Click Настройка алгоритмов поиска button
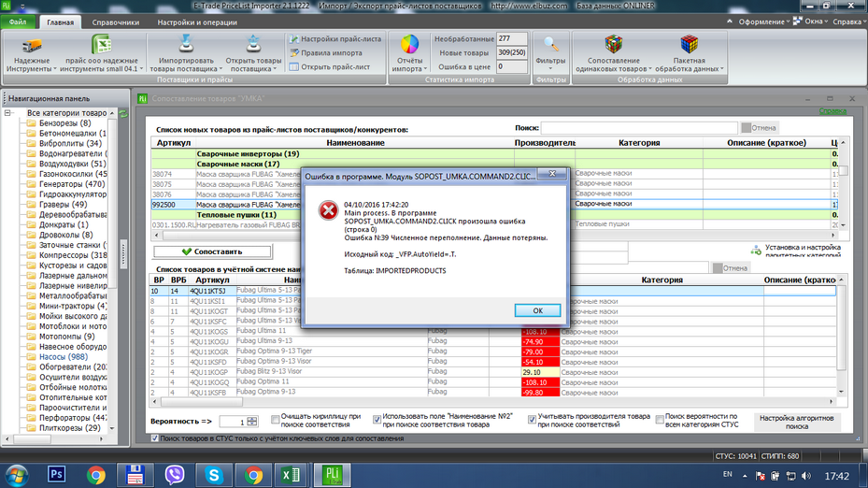This screenshot has width=868, height=488. point(797,422)
